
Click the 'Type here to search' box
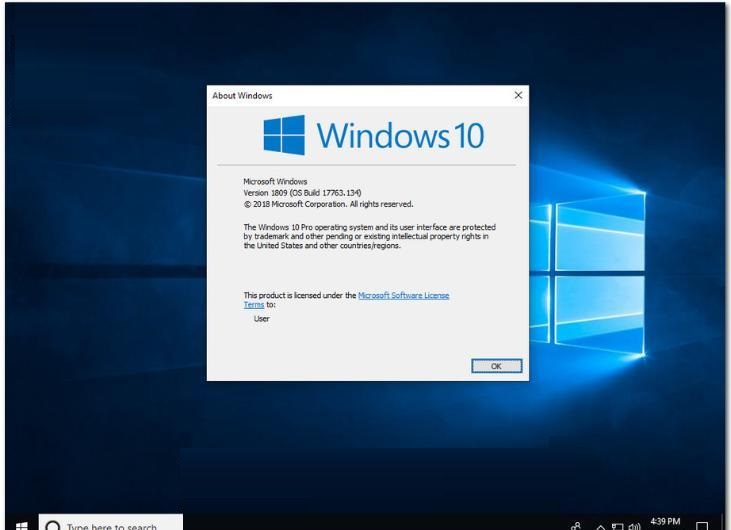(x=110, y=523)
